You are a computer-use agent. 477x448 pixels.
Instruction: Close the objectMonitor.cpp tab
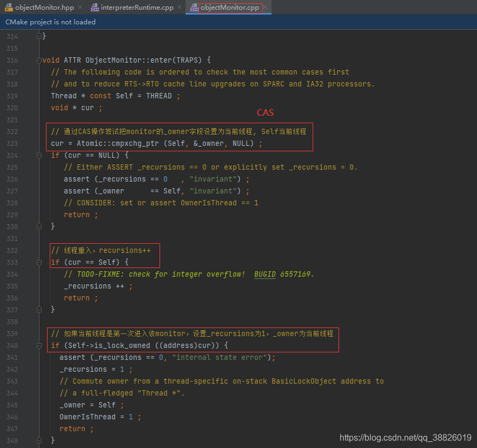point(265,7)
